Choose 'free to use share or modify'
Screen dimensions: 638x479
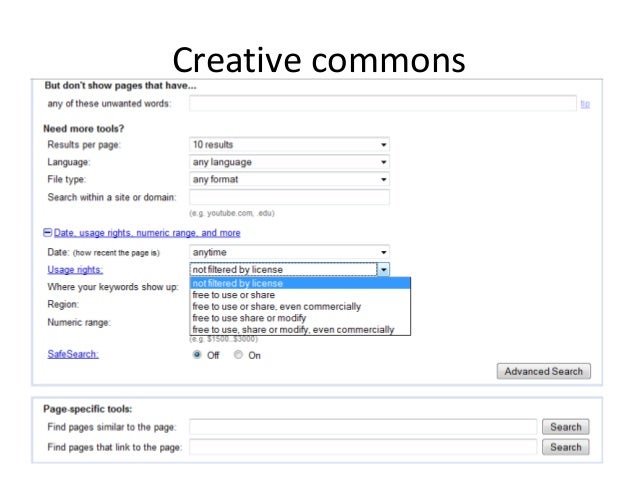(300, 318)
